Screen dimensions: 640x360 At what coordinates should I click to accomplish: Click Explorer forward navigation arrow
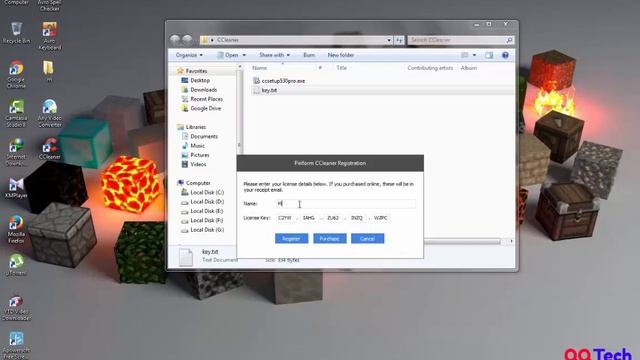(187, 40)
